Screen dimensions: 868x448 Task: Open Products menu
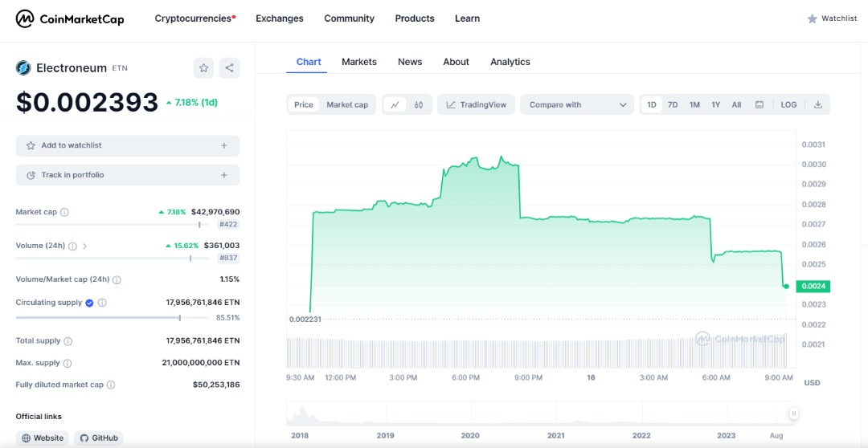tap(415, 18)
